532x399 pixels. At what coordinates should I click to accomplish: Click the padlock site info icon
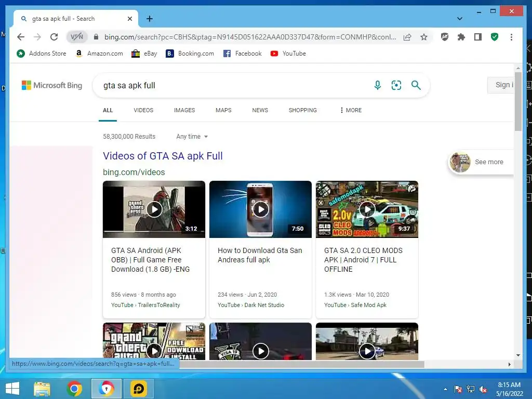96,37
